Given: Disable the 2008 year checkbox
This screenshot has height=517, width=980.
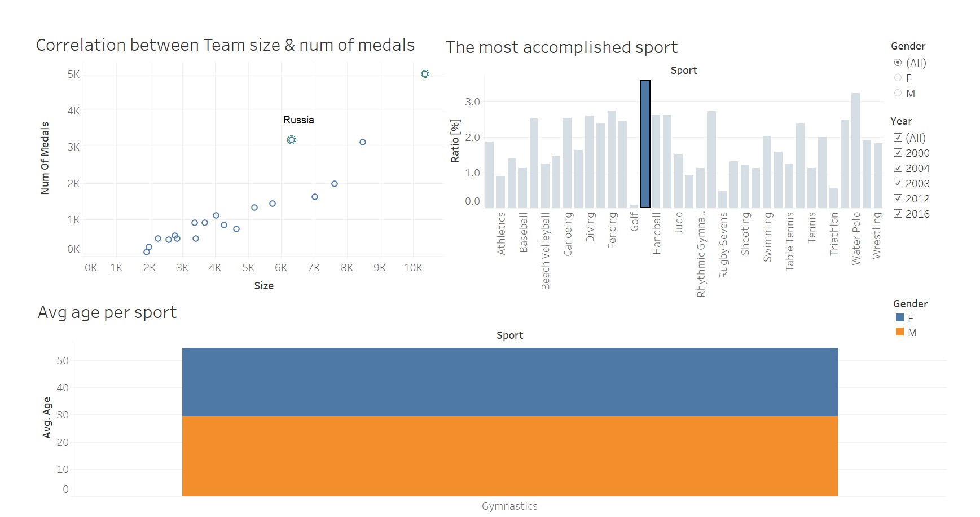Looking at the screenshot, I should click(898, 183).
